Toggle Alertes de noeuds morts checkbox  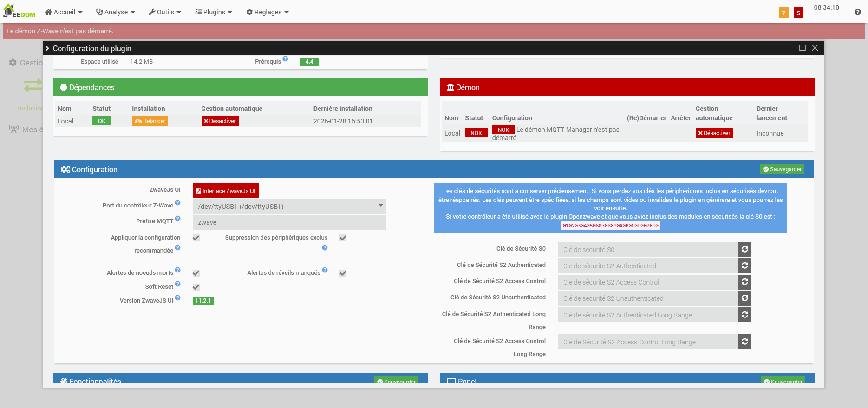coord(196,273)
